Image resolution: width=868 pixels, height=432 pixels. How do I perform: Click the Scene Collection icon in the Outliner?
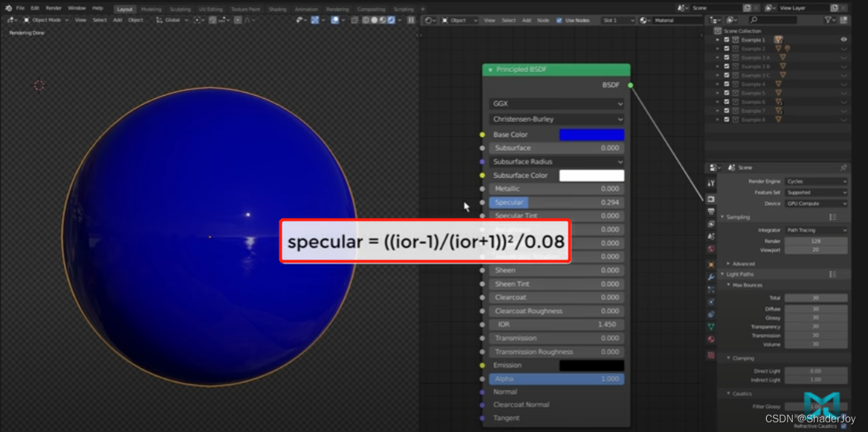point(718,31)
